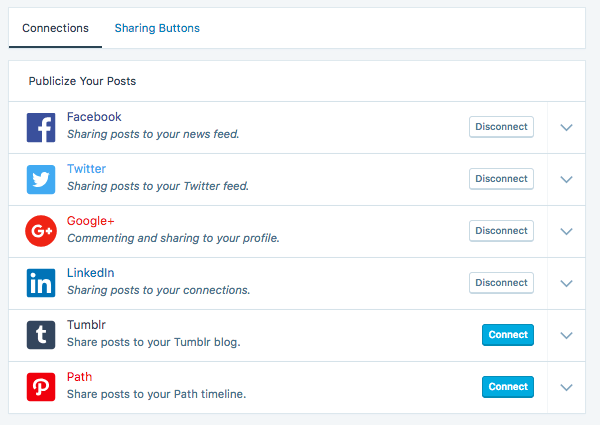Viewport: 600px width, 425px height.
Task: Click the Tumblr logo icon
Action: click(41, 335)
